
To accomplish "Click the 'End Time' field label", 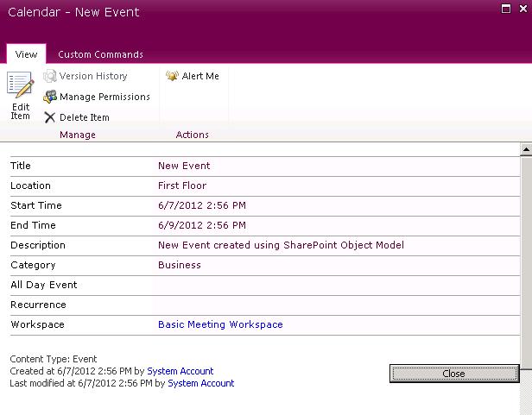I will (x=33, y=225).
